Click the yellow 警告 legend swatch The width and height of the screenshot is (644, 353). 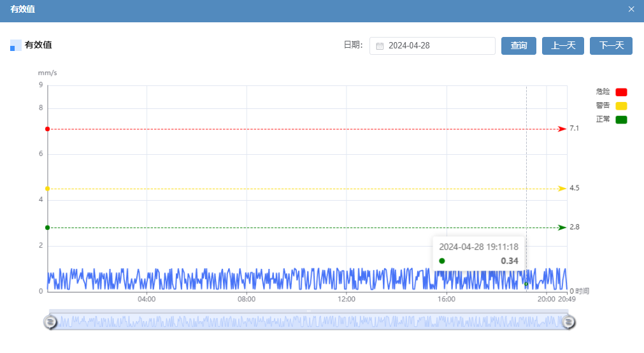[621, 106]
